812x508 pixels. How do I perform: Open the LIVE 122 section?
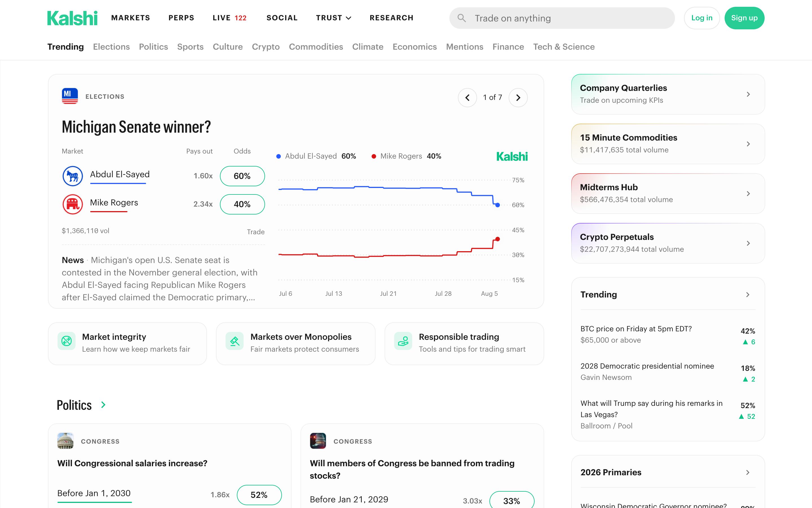(230, 18)
